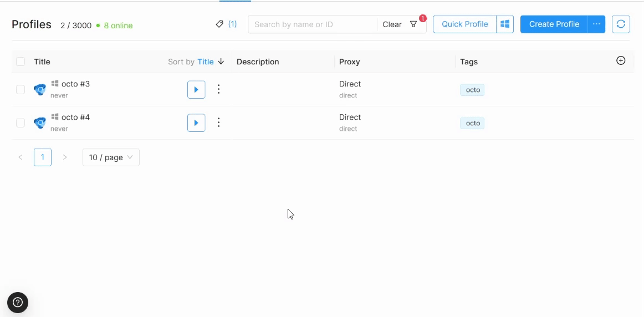644x317 pixels.
Task: Clear the search field
Action: click(x=392, y=24)
